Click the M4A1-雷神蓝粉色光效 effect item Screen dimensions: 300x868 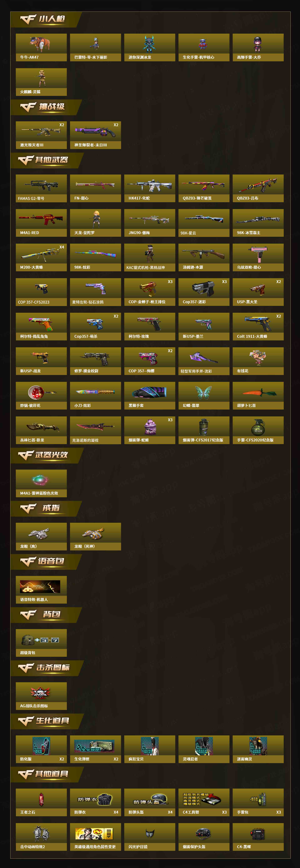pos(41,483)
